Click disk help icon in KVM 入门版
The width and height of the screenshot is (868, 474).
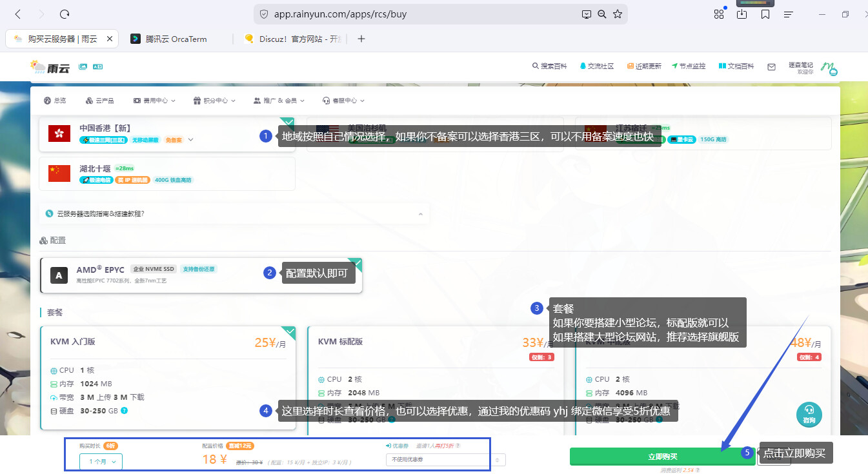pyautogui.click(x=124, y=411)
